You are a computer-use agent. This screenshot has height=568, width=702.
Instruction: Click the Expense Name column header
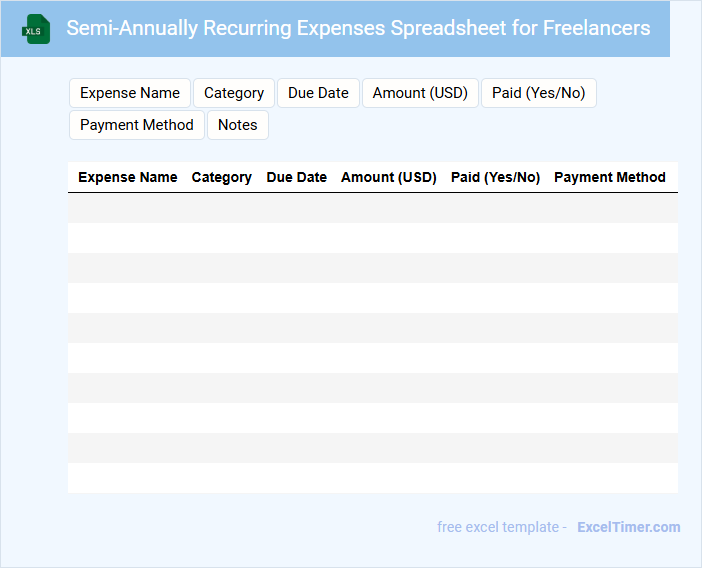coord(128,177)
